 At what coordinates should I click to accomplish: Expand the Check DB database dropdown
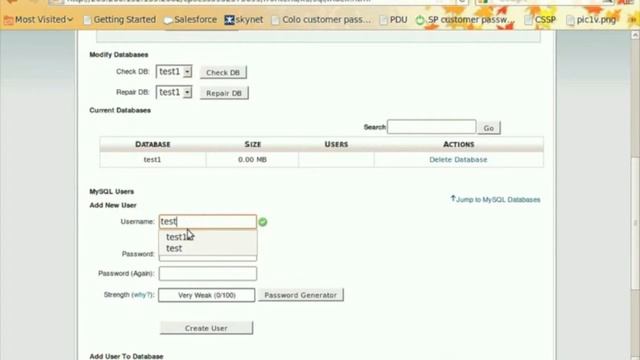tap(174, 72)
